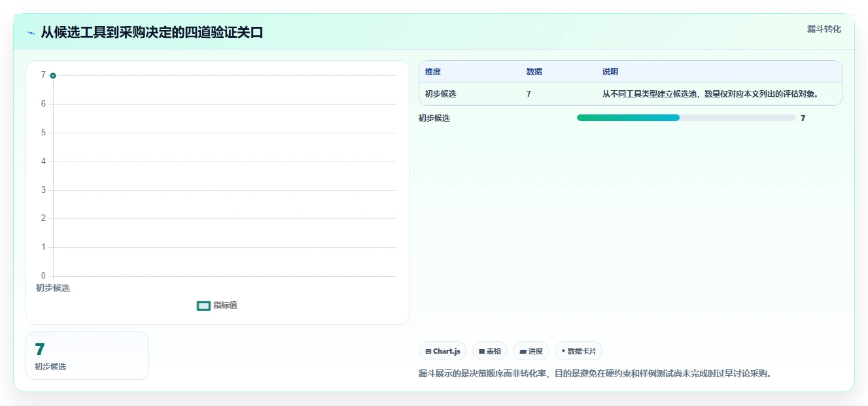Click the 维度 column header

click(433, 72)
